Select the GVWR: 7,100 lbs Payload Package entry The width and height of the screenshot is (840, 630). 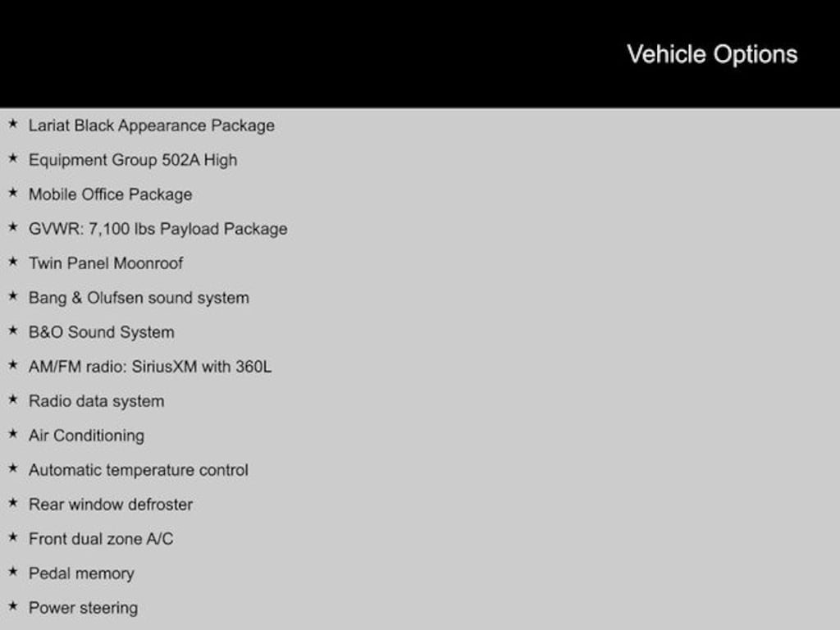157,229
